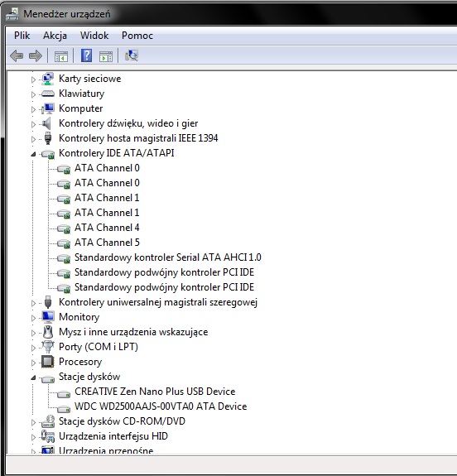457x476 pixels.
Task: Click the Back arrow toolbar icon
Action: tap(17, 55)
